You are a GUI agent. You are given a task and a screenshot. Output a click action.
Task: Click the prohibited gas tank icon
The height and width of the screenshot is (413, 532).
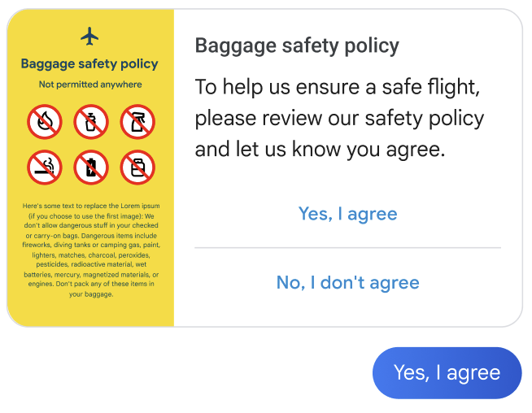[137, 167]
